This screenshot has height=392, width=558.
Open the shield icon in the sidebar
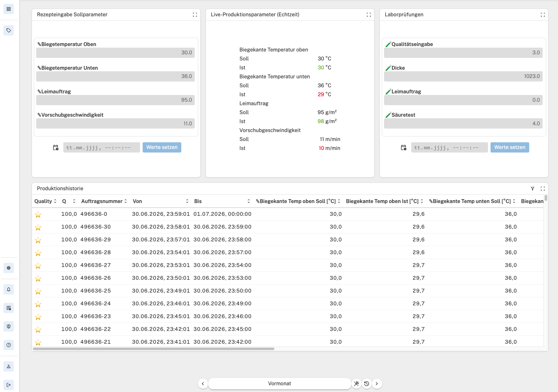click(x=9, y=326)
